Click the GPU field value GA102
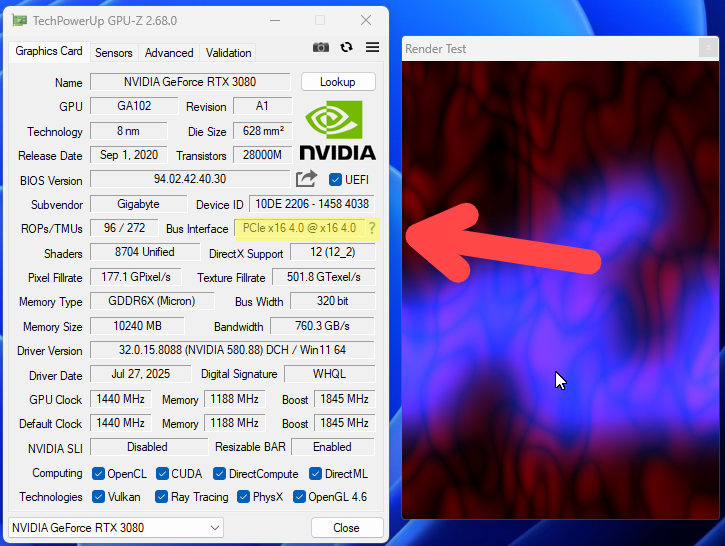 pos(134,106)
